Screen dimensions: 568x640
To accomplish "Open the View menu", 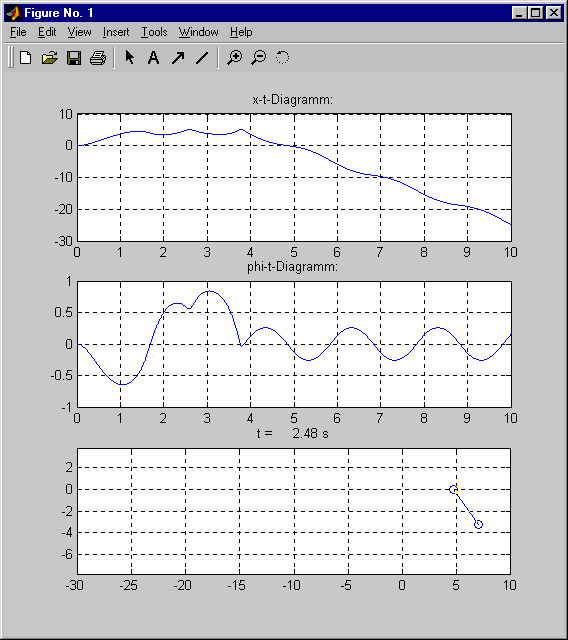I will (x=80, y=32).
